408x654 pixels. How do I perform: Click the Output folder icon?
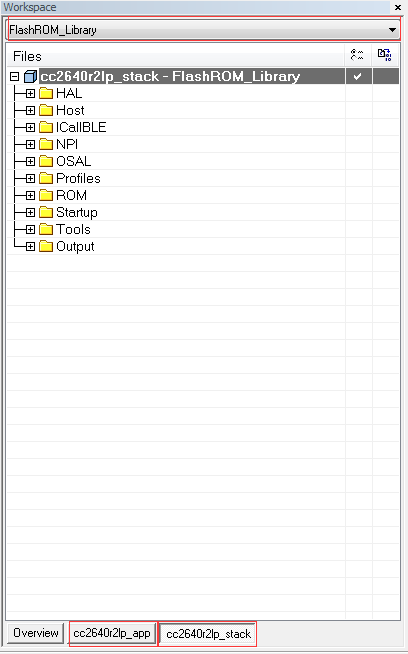(46, 247)
